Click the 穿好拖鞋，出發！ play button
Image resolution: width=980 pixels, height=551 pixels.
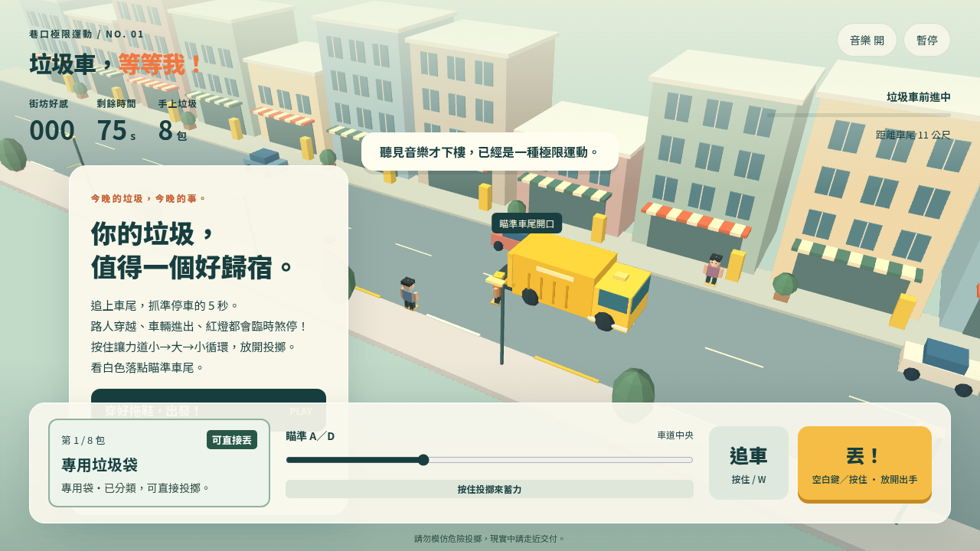coord(208,410)
